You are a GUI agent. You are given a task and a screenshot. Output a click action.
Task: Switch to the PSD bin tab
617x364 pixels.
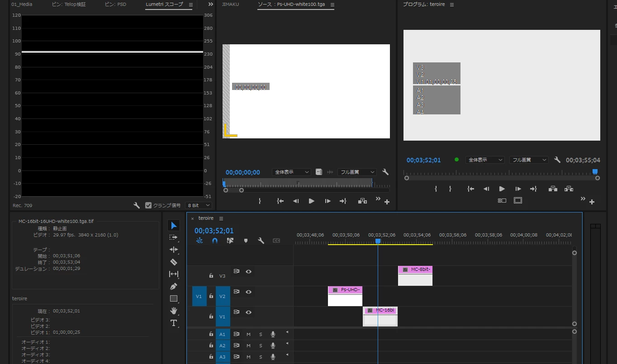click(115, 5)
